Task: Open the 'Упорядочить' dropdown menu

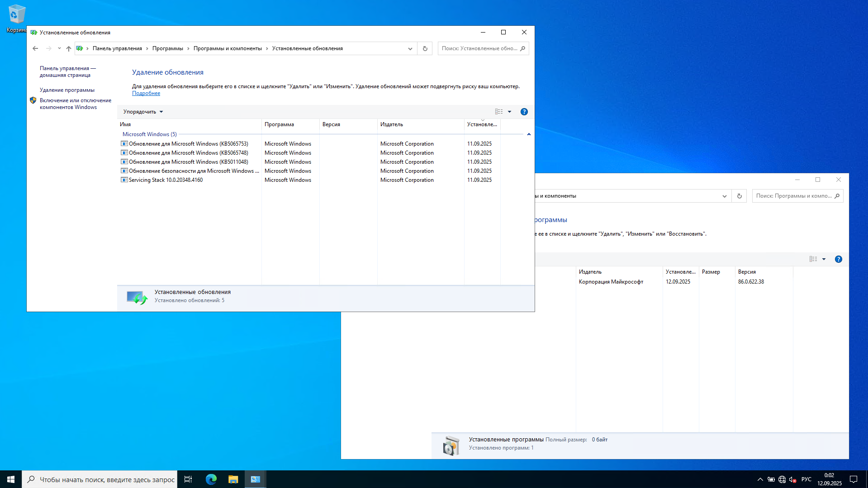Action: coord(143,112)
